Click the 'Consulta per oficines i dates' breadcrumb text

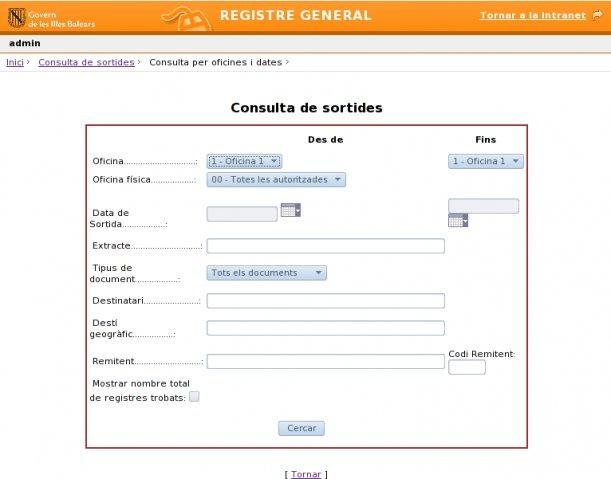pos(215,62)
